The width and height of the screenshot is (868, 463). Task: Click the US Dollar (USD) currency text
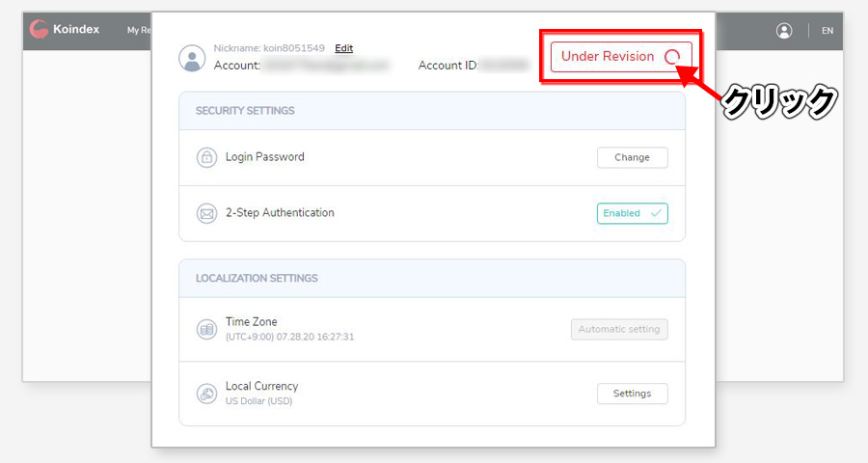pyautogui.click(x=258, y=401)
